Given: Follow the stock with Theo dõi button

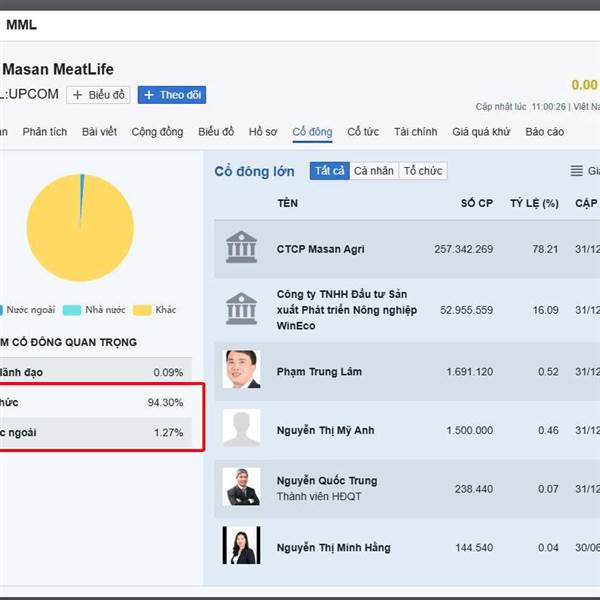Looking at the screenshot, I should (172, 95).
